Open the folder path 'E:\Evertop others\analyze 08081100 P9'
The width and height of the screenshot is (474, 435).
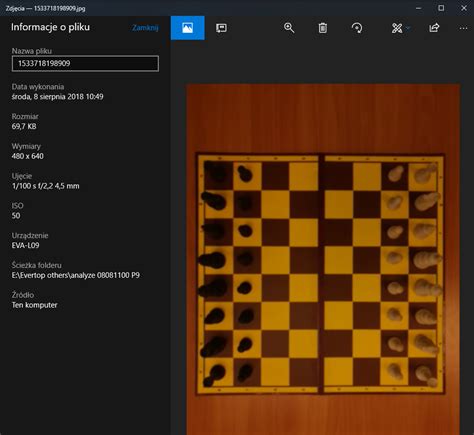tap(76, 275)
